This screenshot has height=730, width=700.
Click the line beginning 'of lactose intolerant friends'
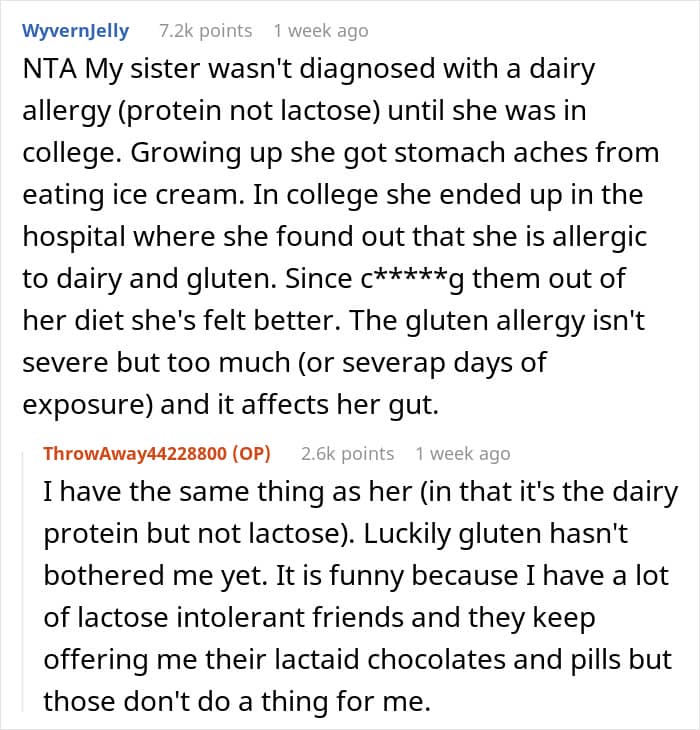coord(319,618)
